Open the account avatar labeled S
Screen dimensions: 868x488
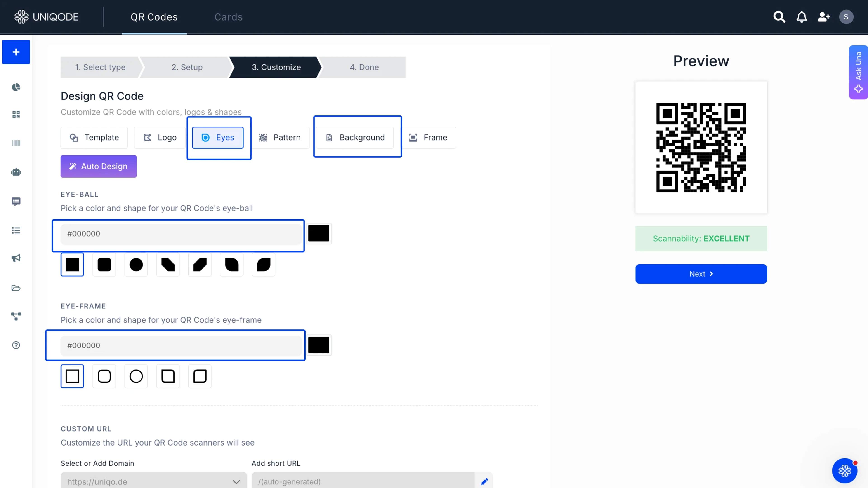pyautogui.click(x=846, y=17)
